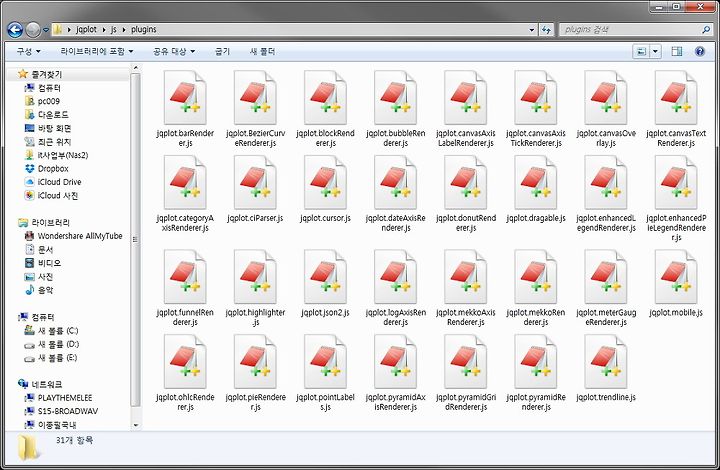Select jqplot.enhancedPieLegendRenderer.js file icon

pos(676,182)
